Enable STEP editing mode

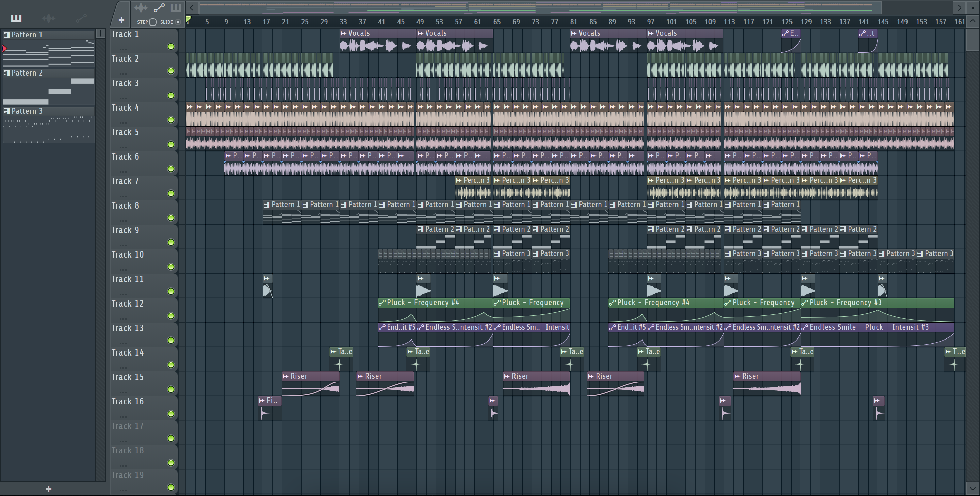pos(152,22)
